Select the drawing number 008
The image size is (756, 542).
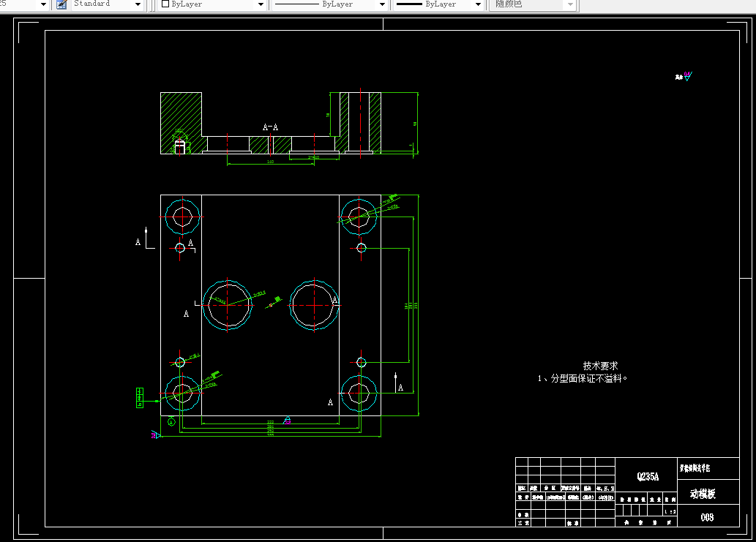click(707, 517)
